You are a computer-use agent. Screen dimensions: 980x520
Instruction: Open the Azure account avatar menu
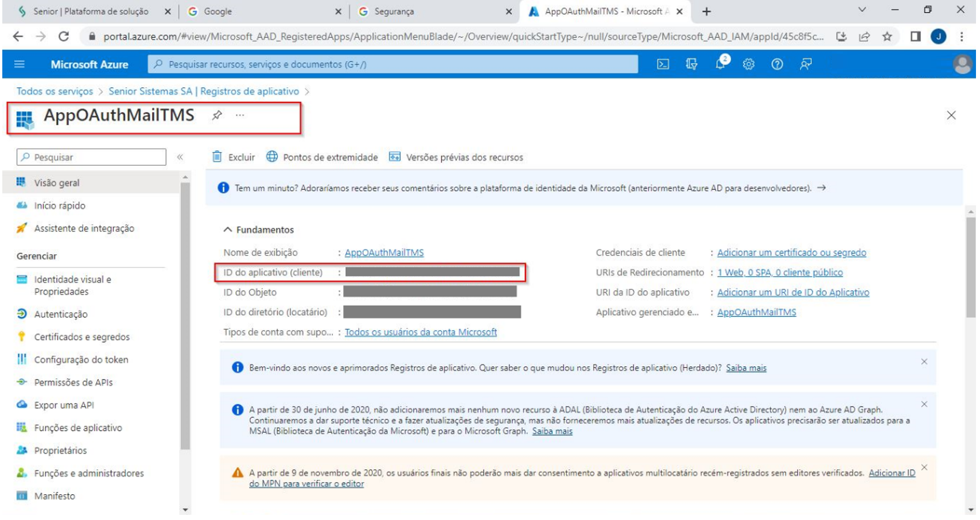962,64
